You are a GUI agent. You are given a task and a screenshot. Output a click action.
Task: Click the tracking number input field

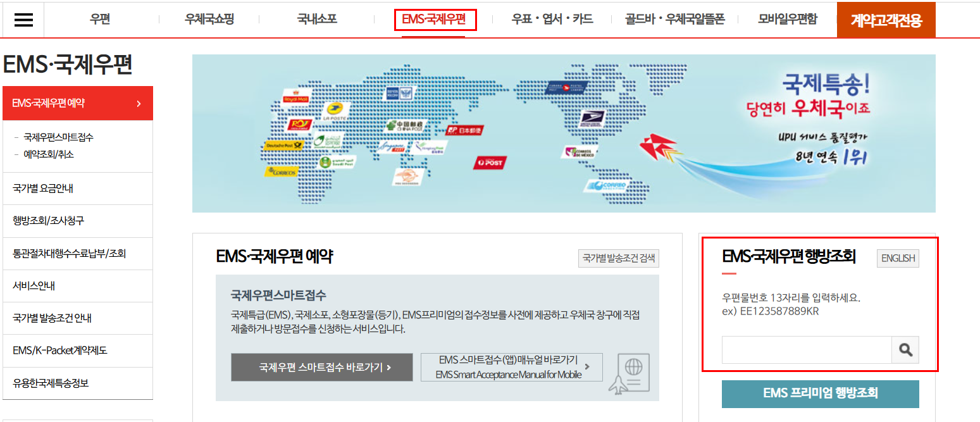807,350
